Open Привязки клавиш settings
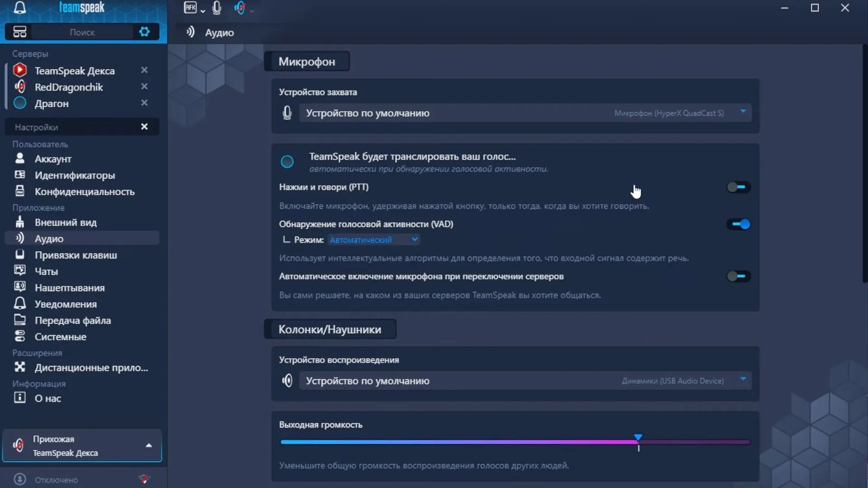The width and height of the screenshot is (868, 488). click(x=82, y=255)
